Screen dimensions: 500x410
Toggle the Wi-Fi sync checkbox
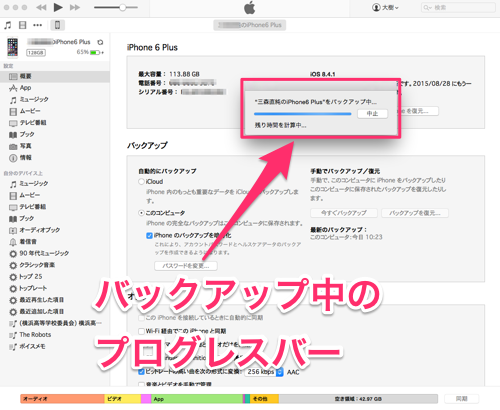(141, 331)
